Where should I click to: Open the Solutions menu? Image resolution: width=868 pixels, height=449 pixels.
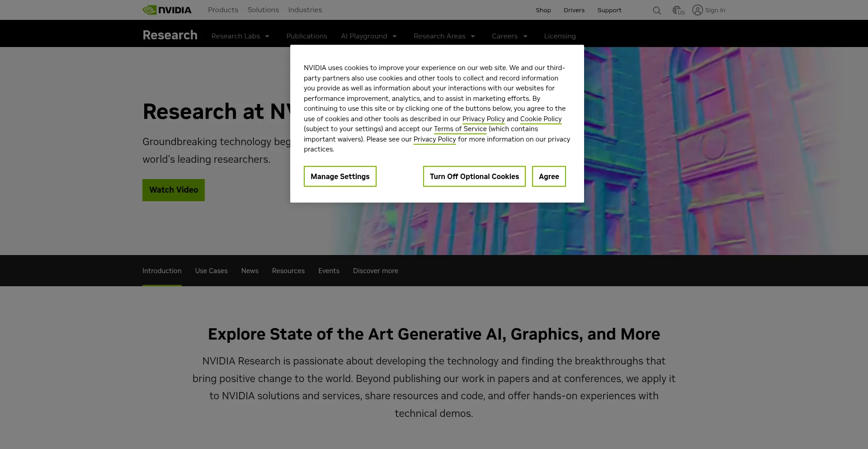pos(263,10)
